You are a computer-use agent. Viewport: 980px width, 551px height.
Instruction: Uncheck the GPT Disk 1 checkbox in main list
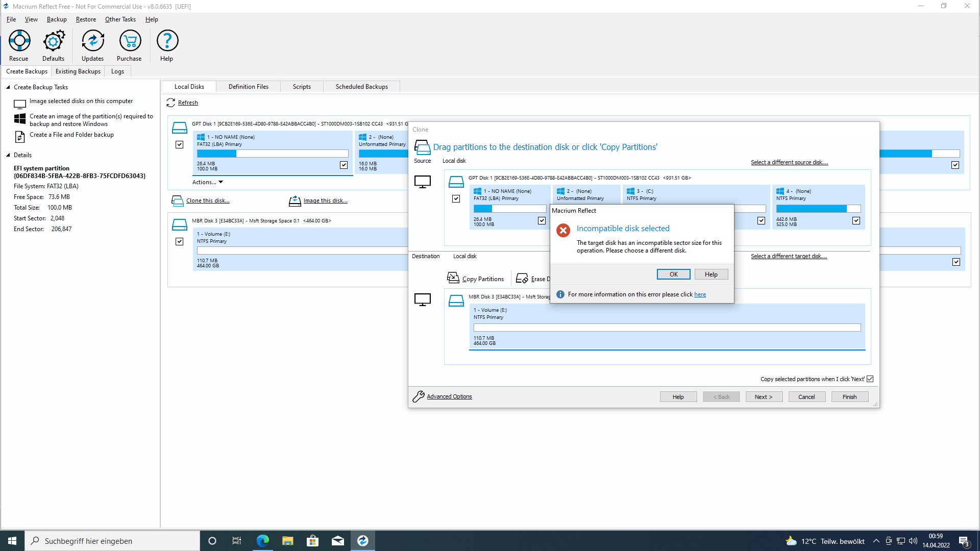tap(180, 145)
